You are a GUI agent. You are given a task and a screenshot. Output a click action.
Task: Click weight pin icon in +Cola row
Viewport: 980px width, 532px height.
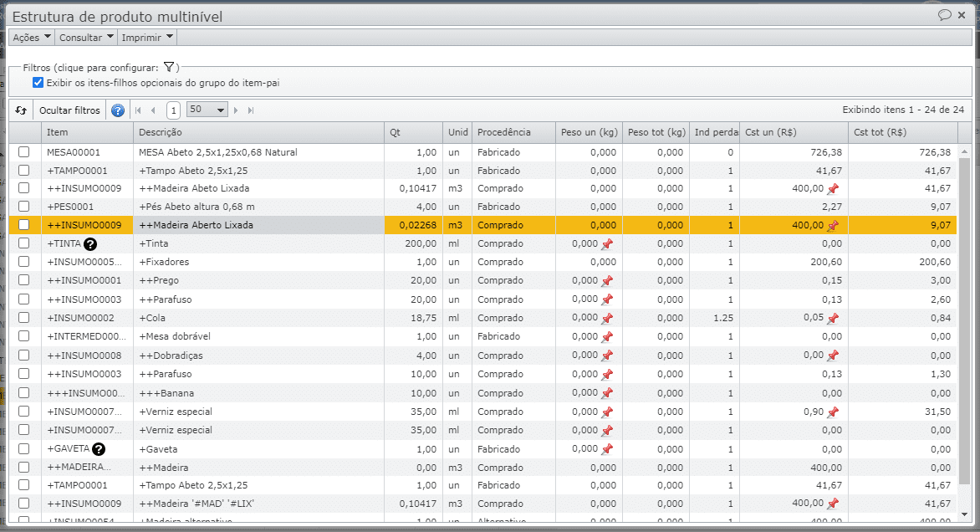pos(607,318)
